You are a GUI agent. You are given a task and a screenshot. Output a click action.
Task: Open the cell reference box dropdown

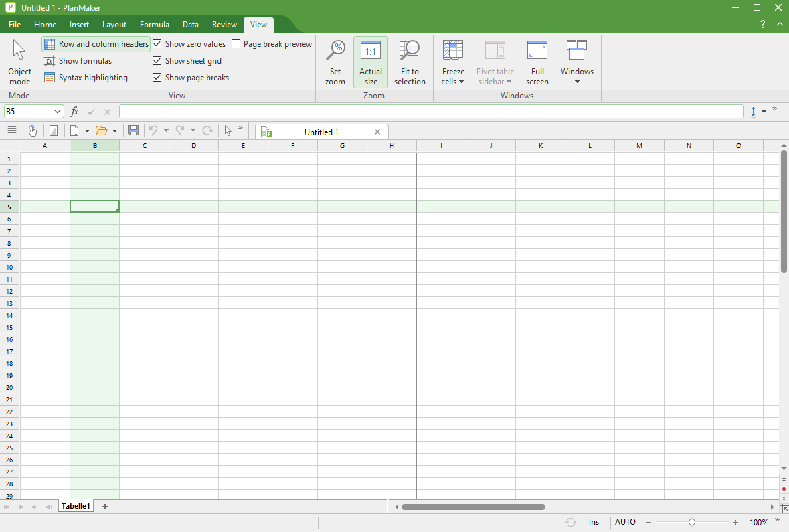pos(58,112)
